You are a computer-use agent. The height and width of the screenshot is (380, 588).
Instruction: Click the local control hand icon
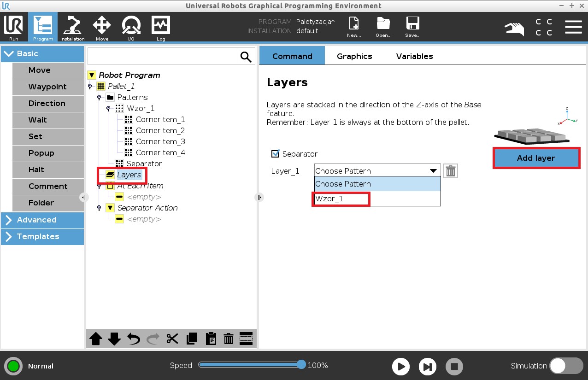pos(514,29)
